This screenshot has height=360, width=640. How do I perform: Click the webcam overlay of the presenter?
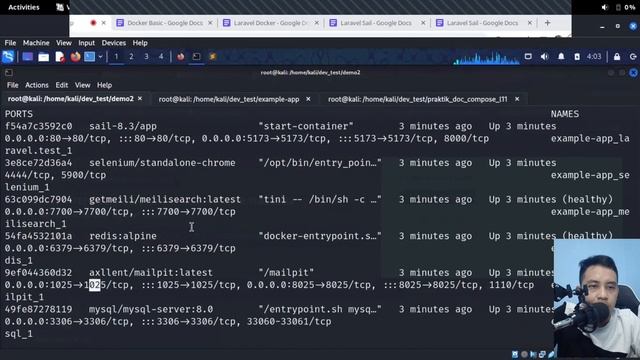point(597,298)
